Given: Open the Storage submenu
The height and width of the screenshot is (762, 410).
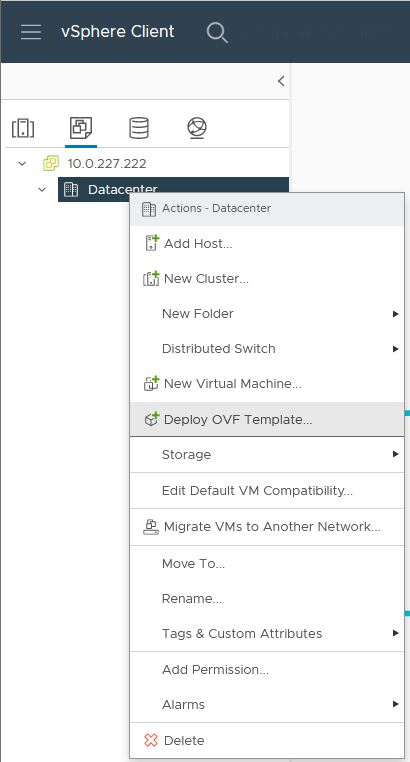Looking at the screenshot, I should click(x=267, y=454).
